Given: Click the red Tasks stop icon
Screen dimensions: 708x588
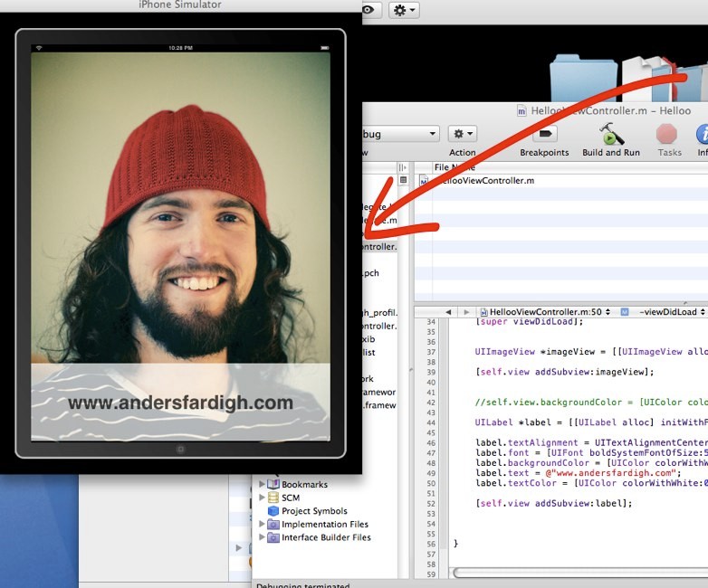Looking at the screenshot, I should pos(667,135).
